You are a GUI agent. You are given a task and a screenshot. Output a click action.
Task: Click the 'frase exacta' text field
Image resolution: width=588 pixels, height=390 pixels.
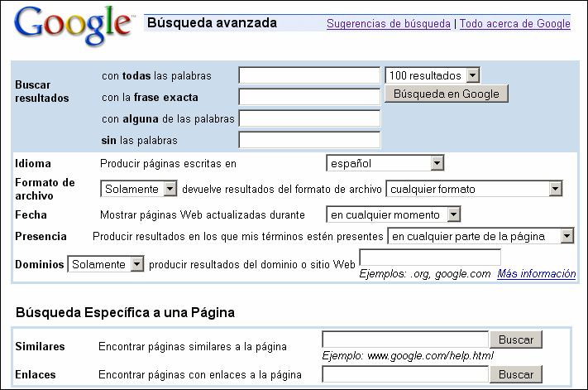(x=309, y=97)
